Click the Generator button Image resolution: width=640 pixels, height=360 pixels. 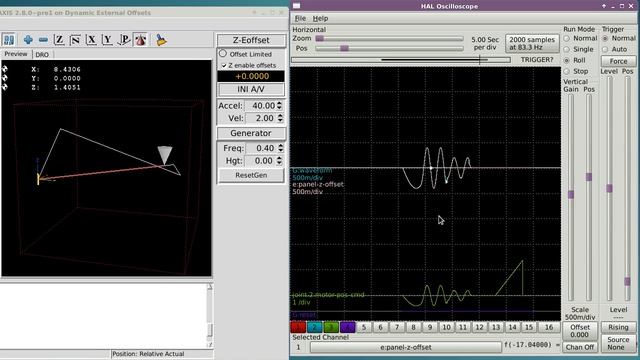pos(251,133)
